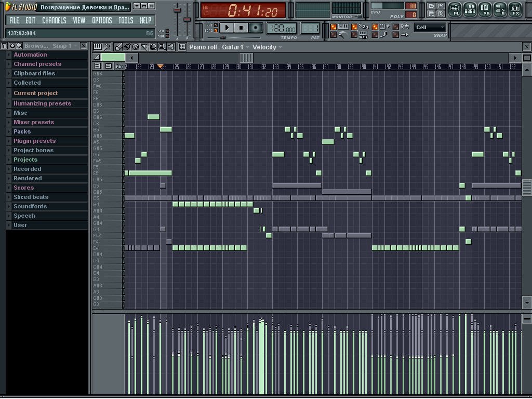Adjust the main pitch slider
Screen dimensions: 532x399
coord(187,19)
